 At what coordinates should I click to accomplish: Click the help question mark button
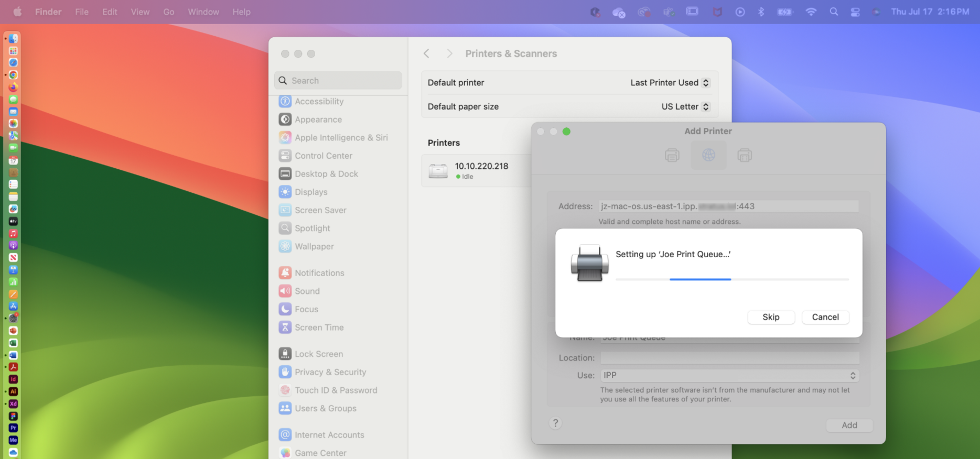(x=555, y=423)
